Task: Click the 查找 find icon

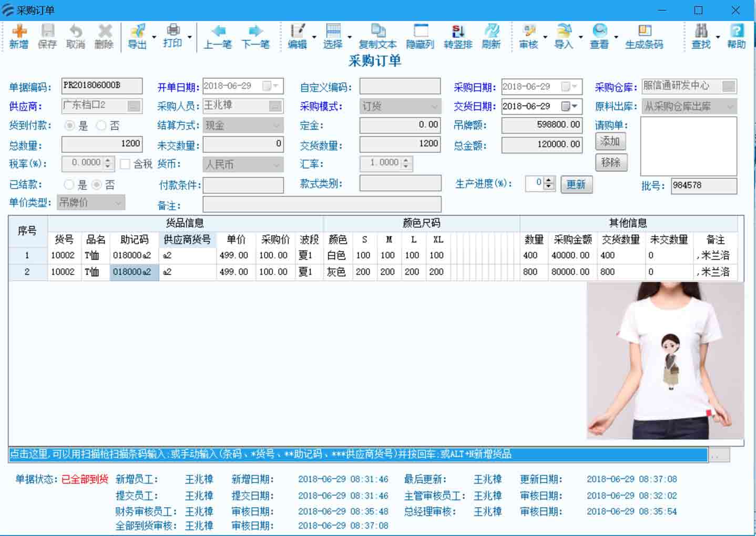Action: 701,37
